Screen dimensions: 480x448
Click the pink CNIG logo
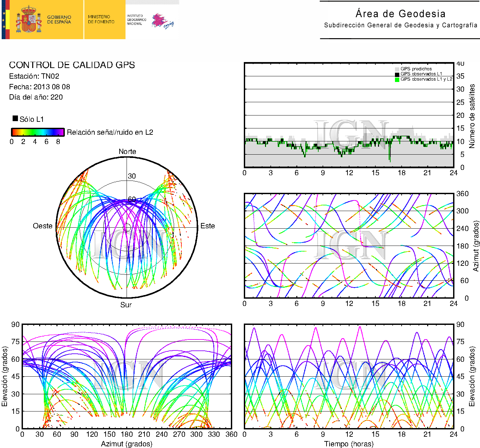tap(162, 21)
